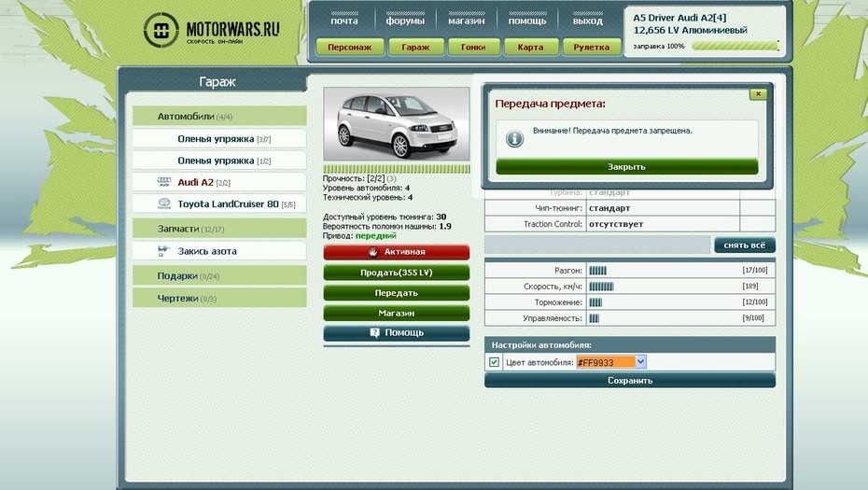868x490 pixels.
Task: Switch to the Рулетка tab
Action: [591, 47]
